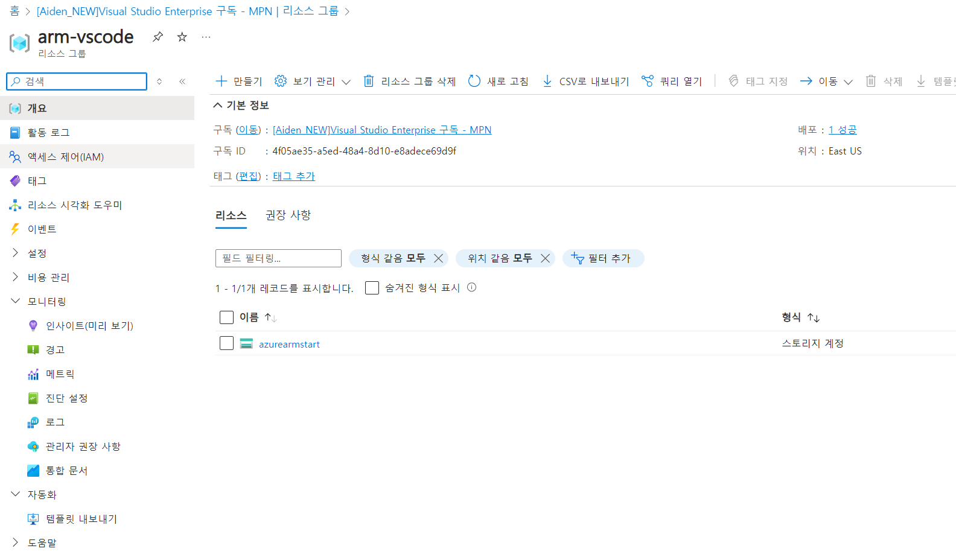Pin arm-vscode resource group to dashboard
956x560 pixels.
158,37
